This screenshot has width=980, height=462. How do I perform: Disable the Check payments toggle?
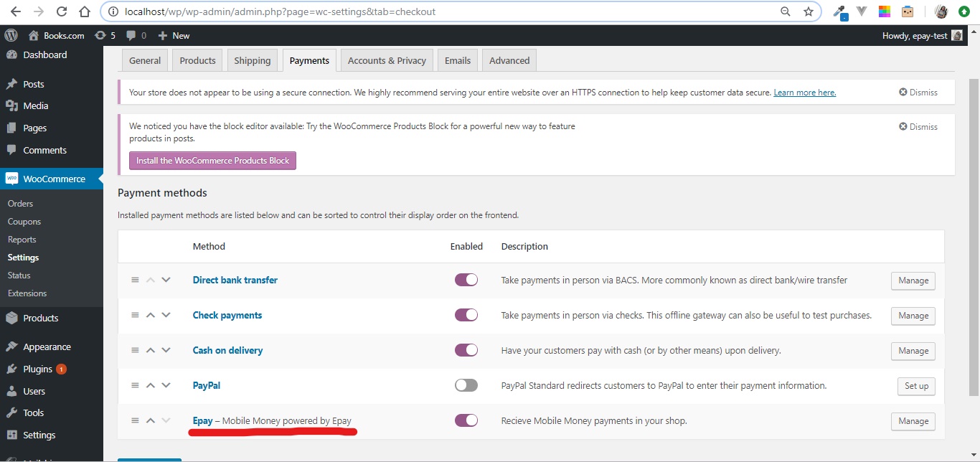point(466,315)
